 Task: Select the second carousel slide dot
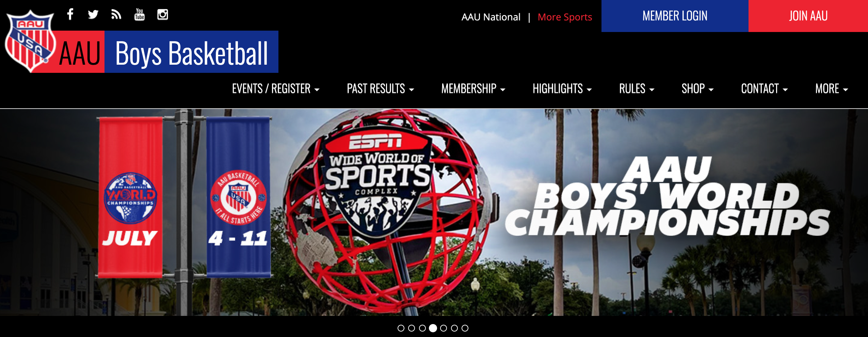[x=412, y=328]
